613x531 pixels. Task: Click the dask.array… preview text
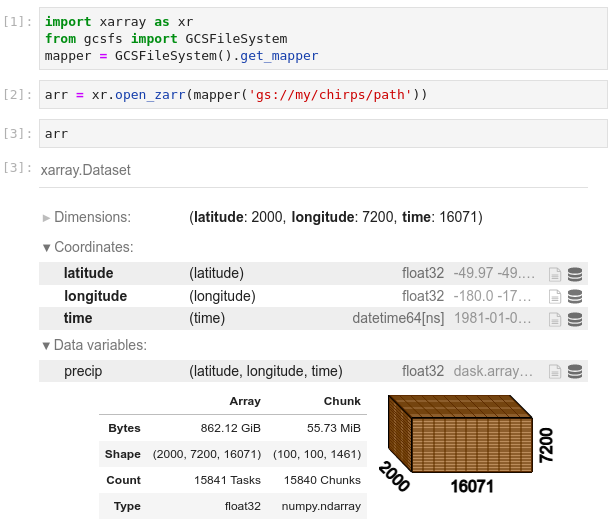pos(493,371)
